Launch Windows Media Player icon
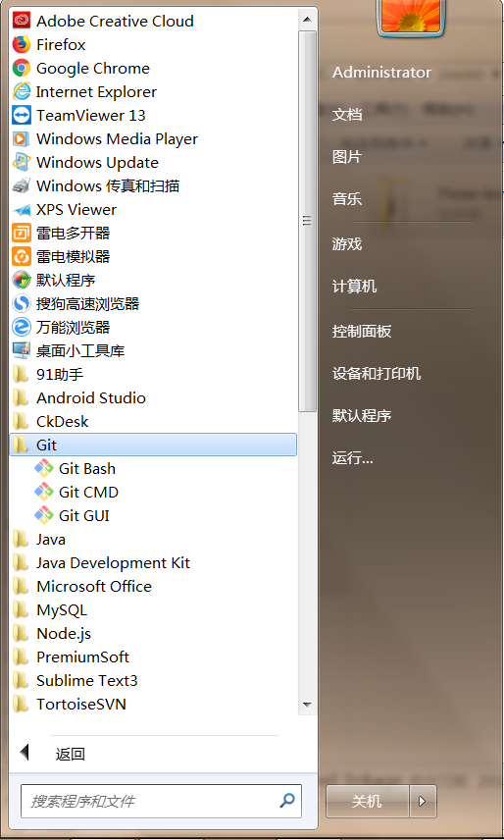 click(22, 138)
